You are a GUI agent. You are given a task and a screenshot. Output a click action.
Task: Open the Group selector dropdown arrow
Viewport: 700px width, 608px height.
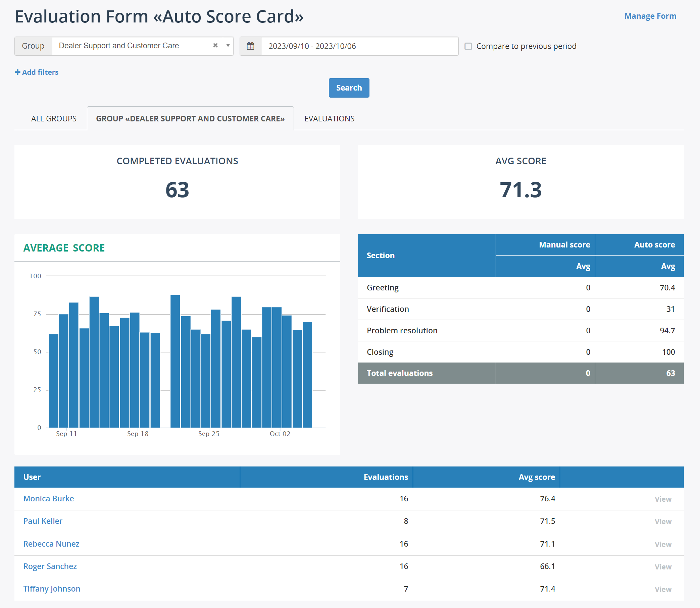[228, 46]
